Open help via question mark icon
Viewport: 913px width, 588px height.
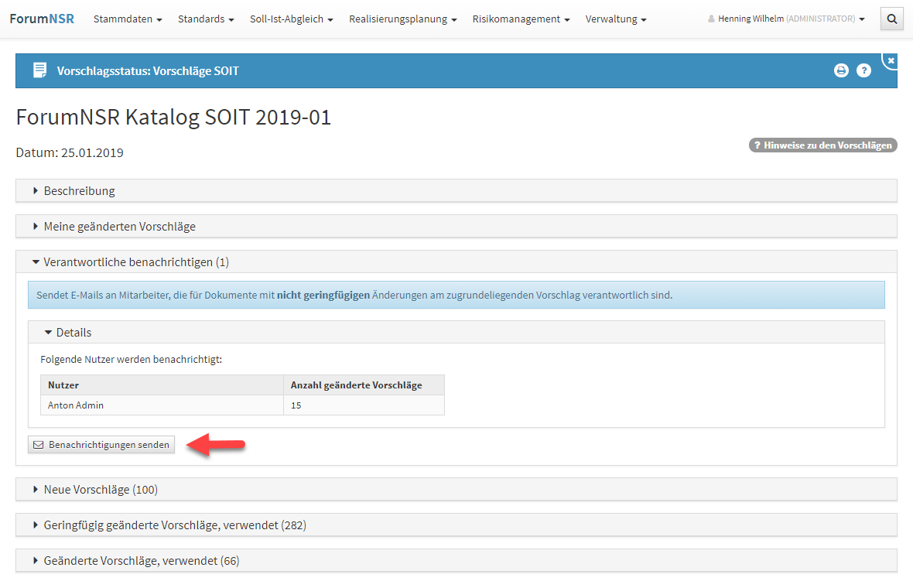(864, 70)
